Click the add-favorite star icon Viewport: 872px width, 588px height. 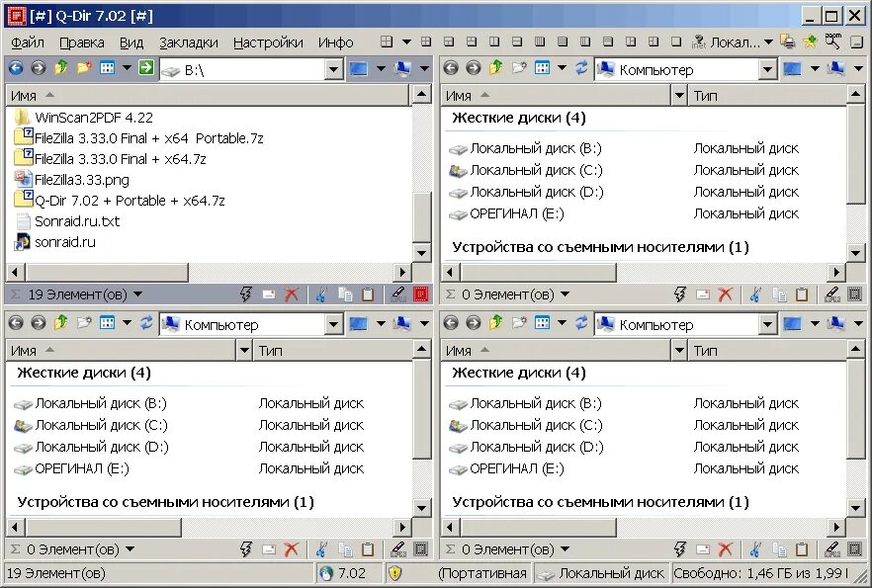(811, 42)
